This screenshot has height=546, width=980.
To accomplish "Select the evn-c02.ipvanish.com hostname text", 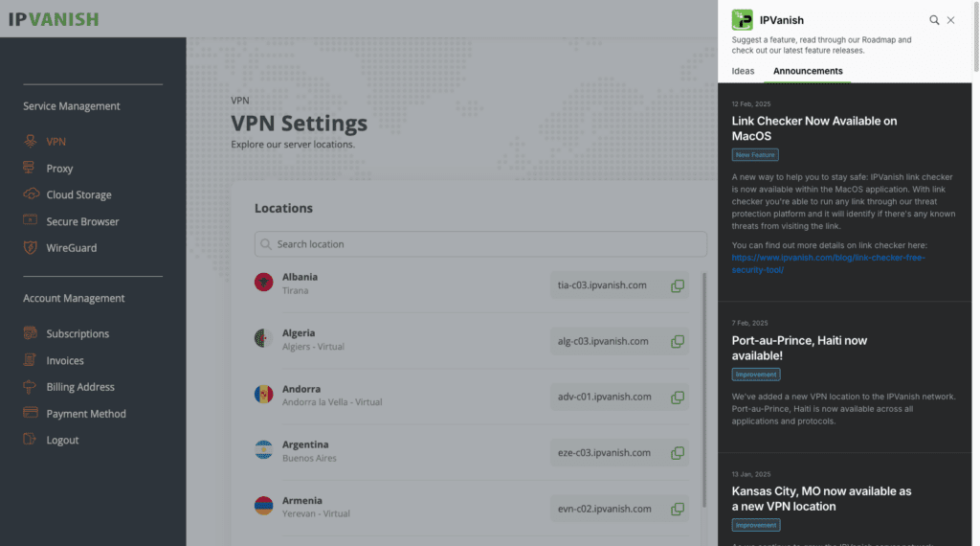I will [x=605, y=509].
